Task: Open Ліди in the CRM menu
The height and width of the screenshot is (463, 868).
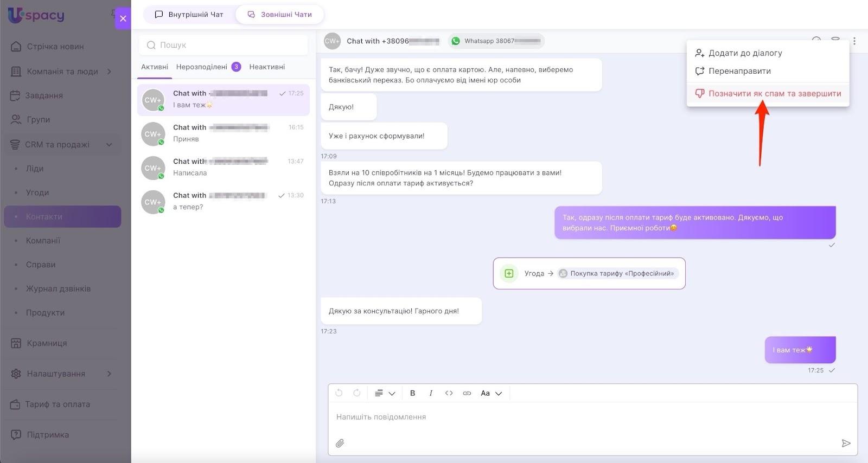Action: pos(35,169)
